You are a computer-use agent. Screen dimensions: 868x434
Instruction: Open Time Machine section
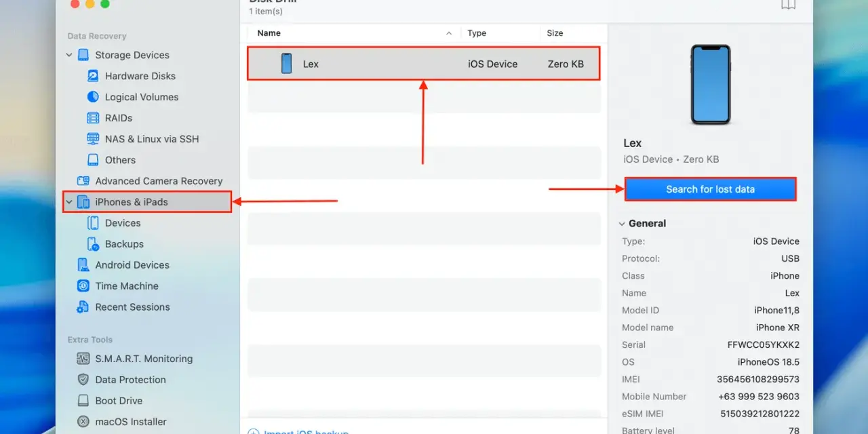click(127, 286)
